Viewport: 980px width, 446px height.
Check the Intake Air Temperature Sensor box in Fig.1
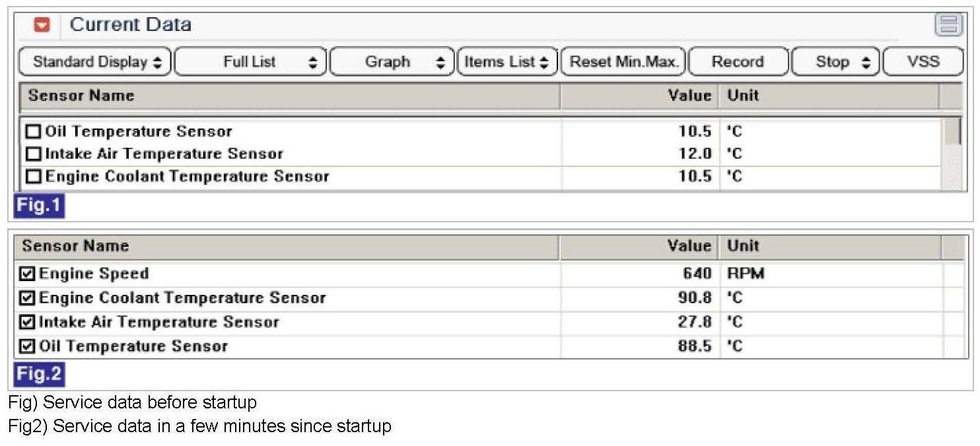pyautogui.click(x=33, y=154)
